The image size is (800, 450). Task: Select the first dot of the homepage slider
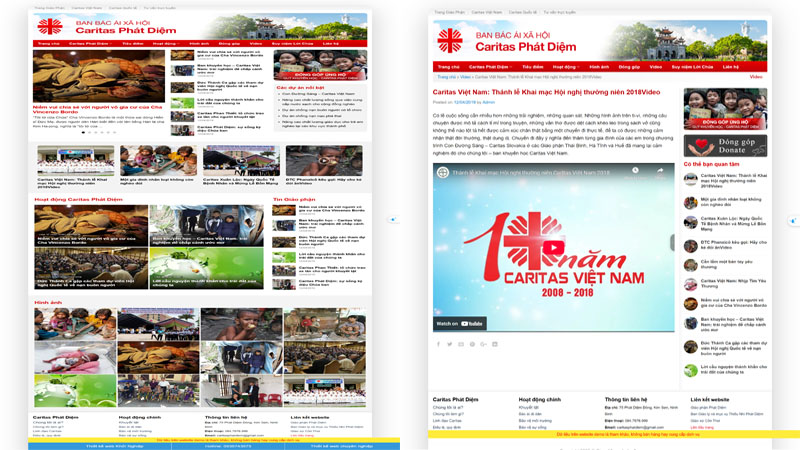(83, 133)
